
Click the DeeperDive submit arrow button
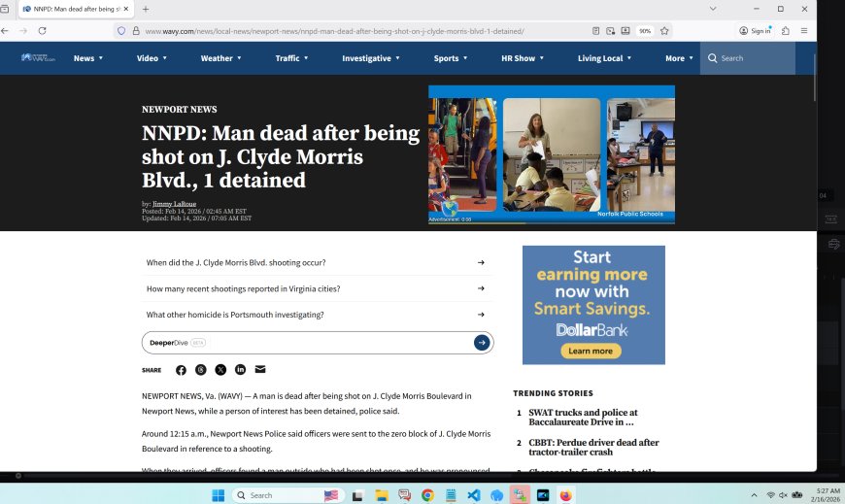pyautogui.click(x=481, y=343)
